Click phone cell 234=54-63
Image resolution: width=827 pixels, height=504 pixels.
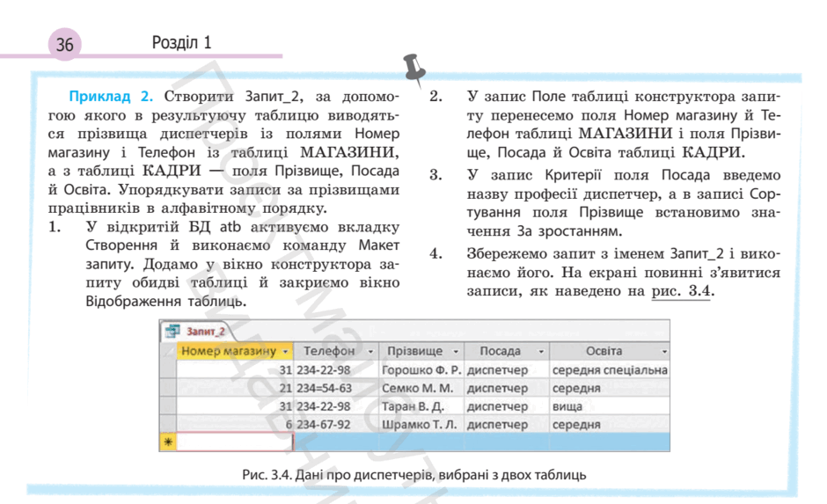pyautogui.click(x=336, y=388)
